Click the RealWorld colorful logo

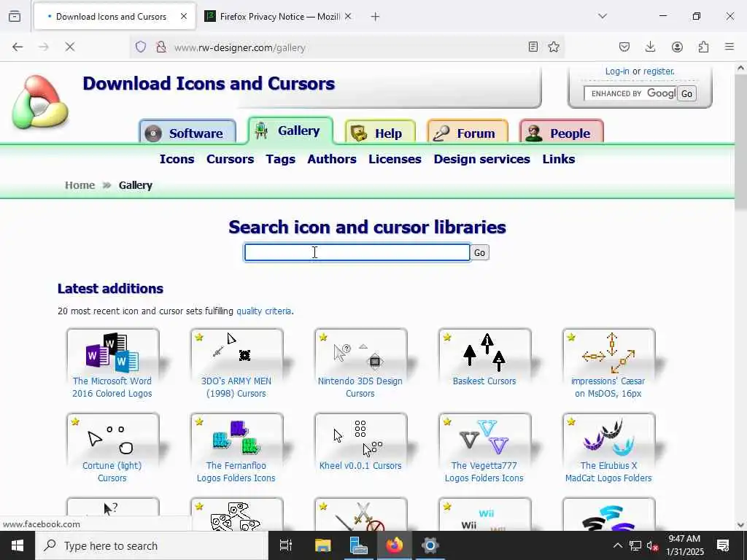point(41,102)
